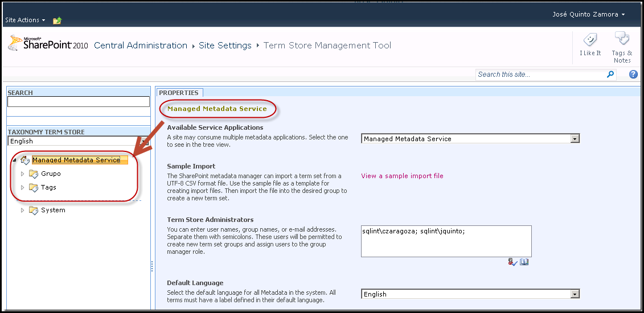Image resolution: width=644 pixels, height=313 pixels.
Task: Click the Grupo folder icon
Action: [33, 174]
